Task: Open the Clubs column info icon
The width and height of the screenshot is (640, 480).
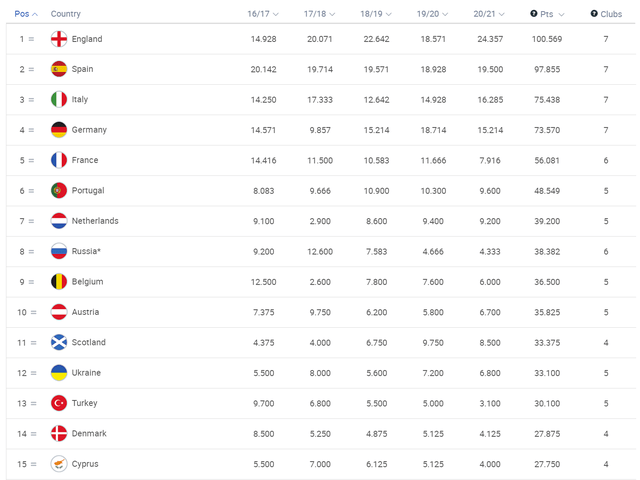Action: tap(594, 13)
